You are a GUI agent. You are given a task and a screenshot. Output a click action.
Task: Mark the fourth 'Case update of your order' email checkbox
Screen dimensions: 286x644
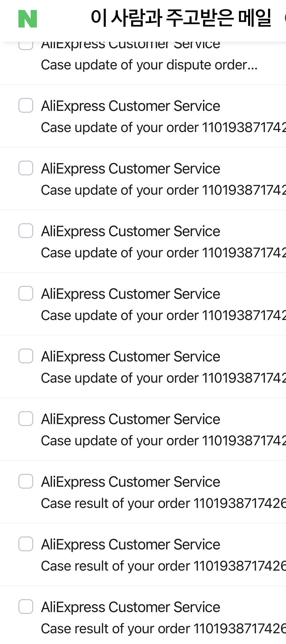(26, 294)
